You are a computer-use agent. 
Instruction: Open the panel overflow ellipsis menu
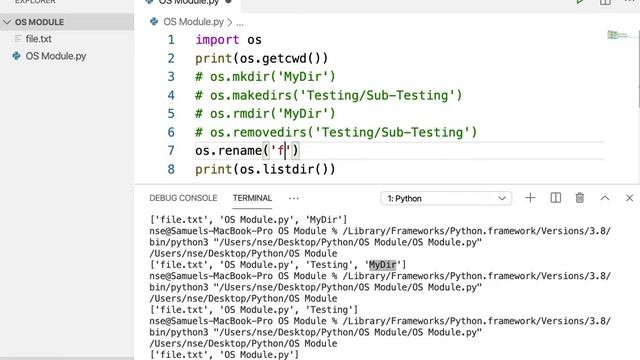[293, 198]
